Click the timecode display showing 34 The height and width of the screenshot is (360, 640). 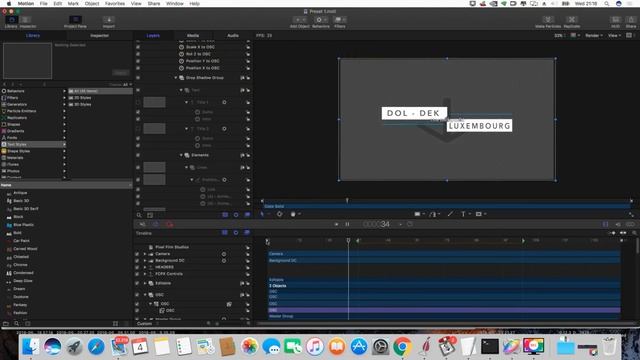click(377, 224)
